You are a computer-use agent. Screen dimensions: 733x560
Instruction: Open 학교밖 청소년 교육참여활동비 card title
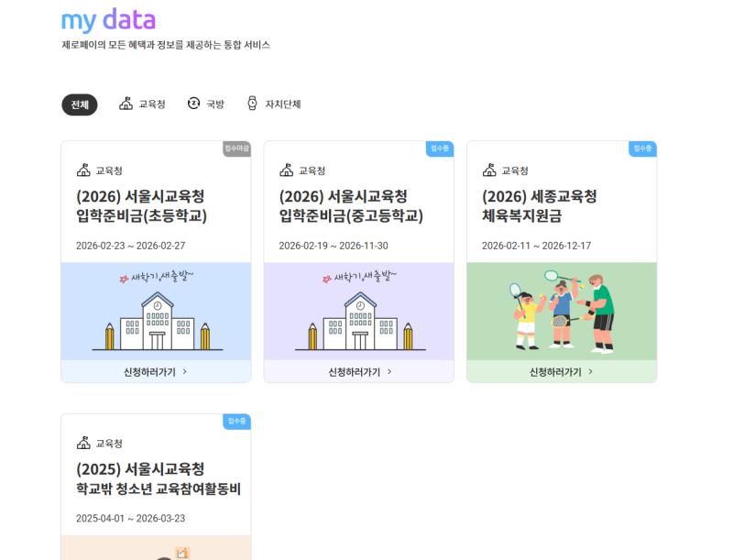[x=159, y=479]
